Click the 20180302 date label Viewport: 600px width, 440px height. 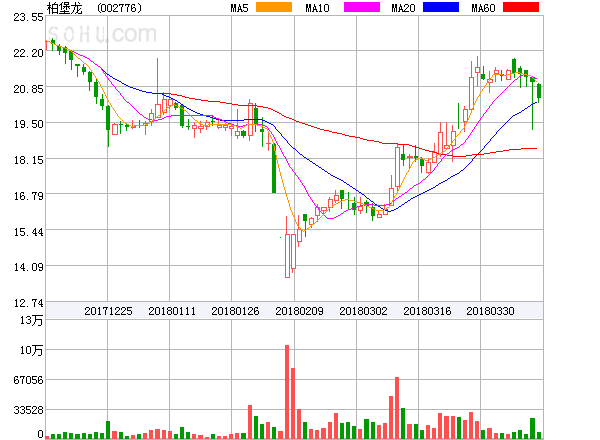(363, 311)
